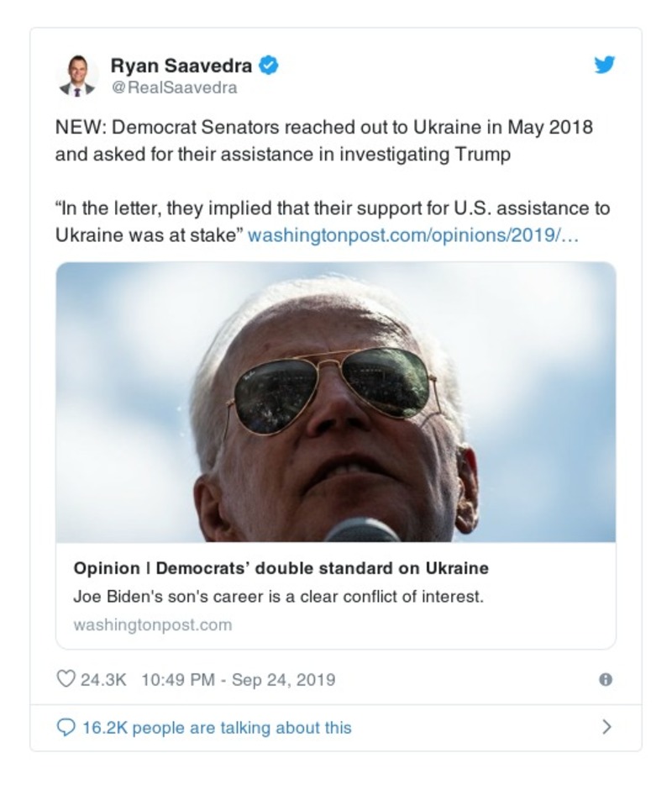Click the "Joe Biden's son's career" card description
Viewport: 672px width, 785px height.
pos(278,597)
